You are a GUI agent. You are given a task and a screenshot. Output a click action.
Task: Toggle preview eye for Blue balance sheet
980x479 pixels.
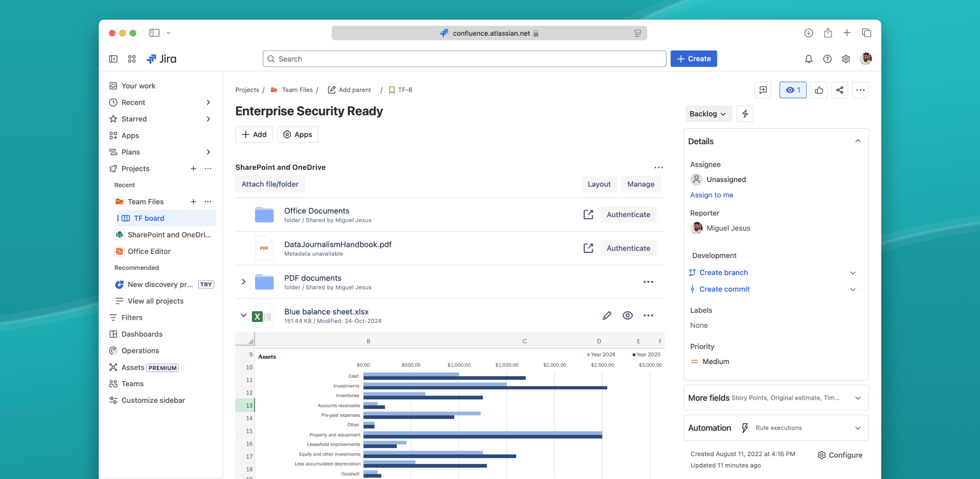coord(628,316)
